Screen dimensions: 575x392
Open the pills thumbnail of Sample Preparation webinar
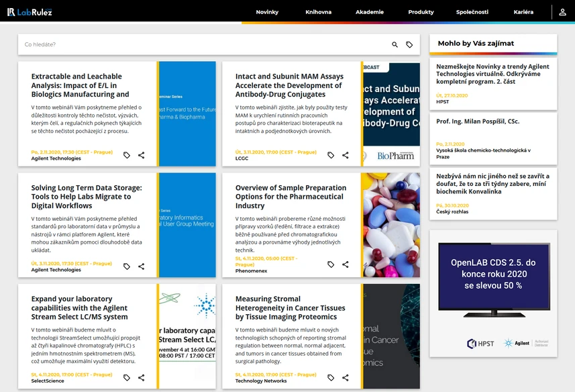(391, 225)
